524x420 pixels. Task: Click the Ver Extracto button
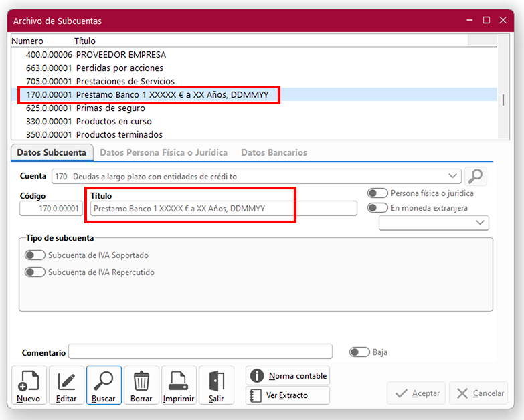tap(288, 395)
